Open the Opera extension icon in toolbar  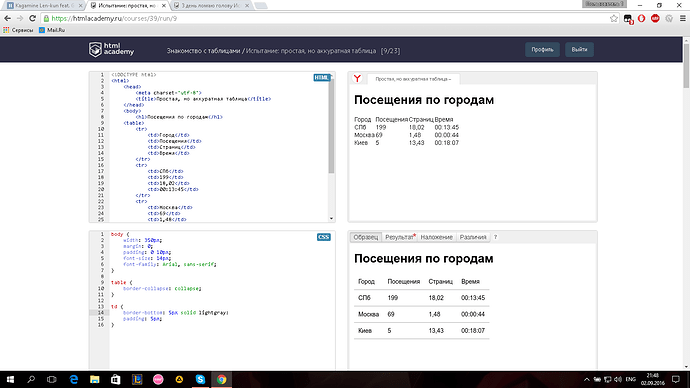pyautogui.click(x=642, y=18)
